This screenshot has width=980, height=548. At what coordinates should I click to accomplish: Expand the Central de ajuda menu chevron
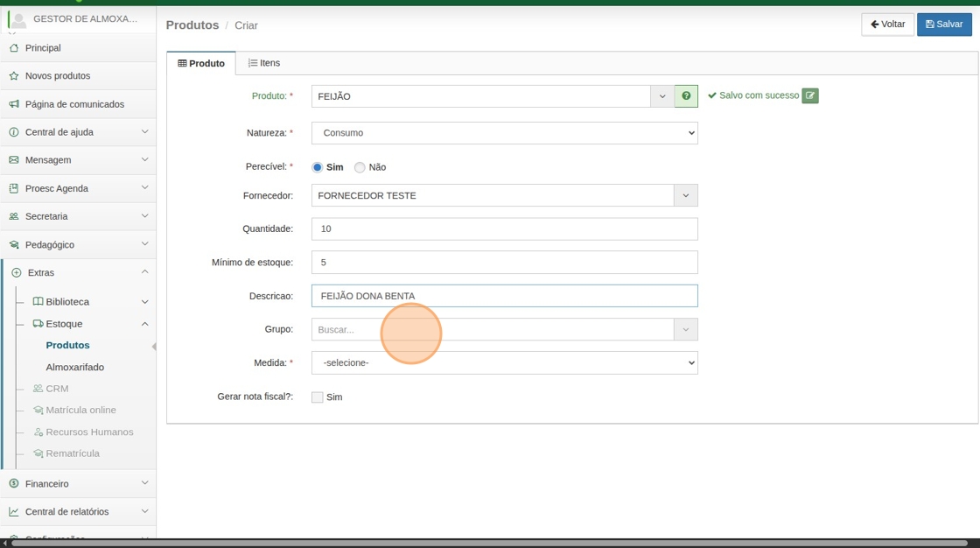tap(145, 132)
